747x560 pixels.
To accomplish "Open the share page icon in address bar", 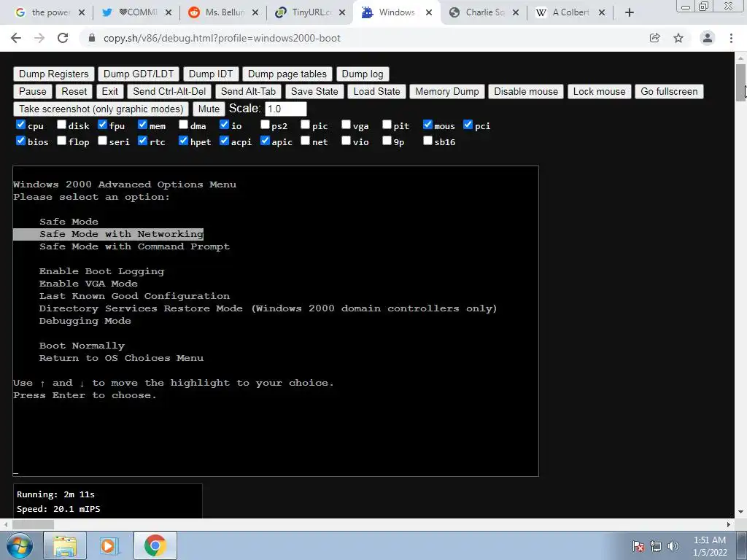I will [x=655, y=38].
